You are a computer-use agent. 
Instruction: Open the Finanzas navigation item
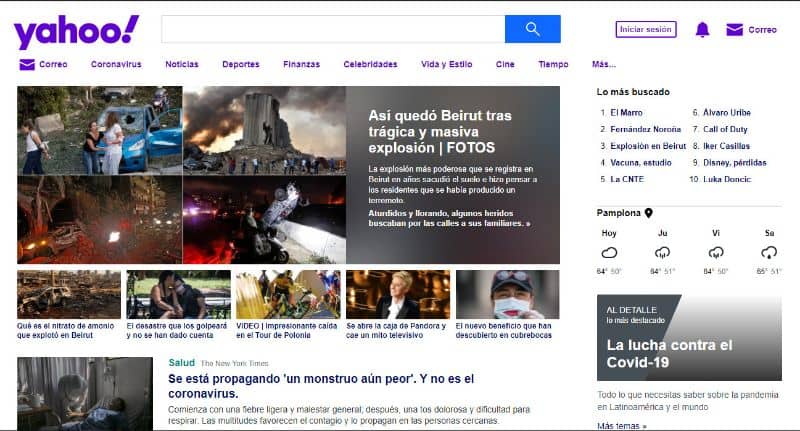302,64
